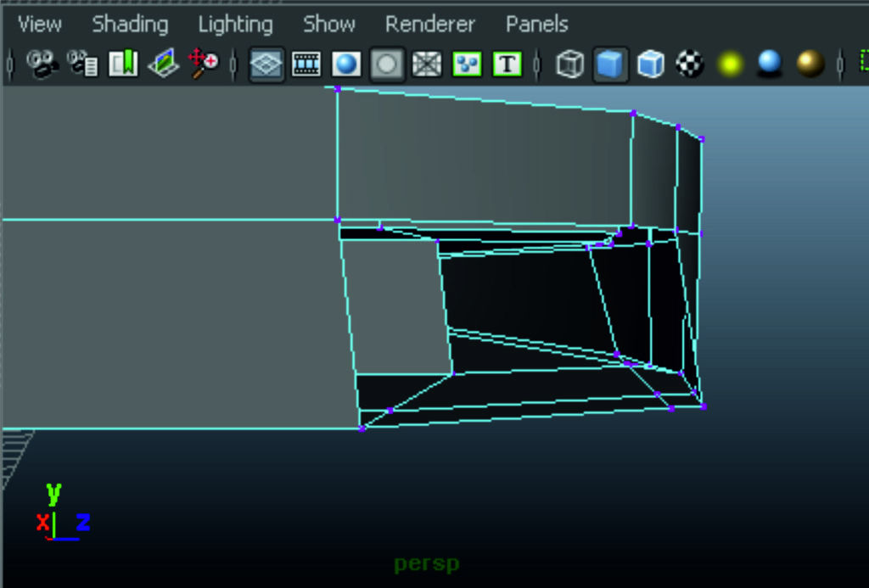Image resolution: width=869 pixels, height=588 pixels.
Task: Toggle the Resolution Gate blue sphere icon
Action: [x=346, y=64]
